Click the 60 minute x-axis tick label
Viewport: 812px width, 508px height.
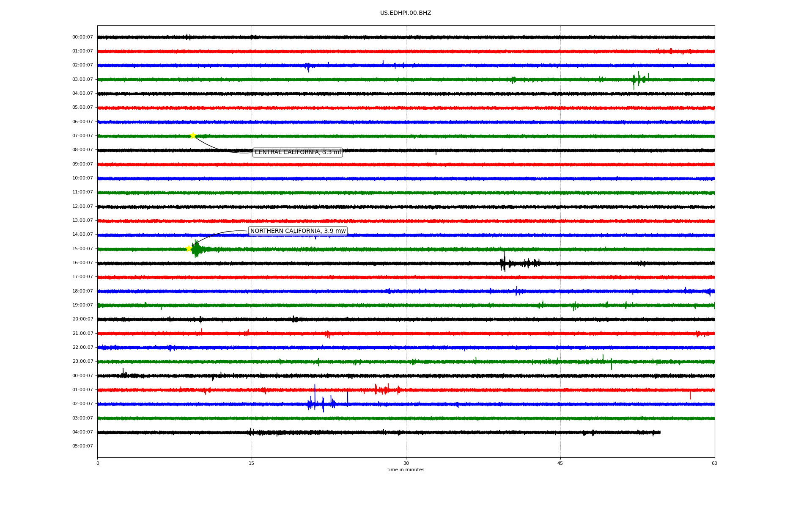point(714,464)
